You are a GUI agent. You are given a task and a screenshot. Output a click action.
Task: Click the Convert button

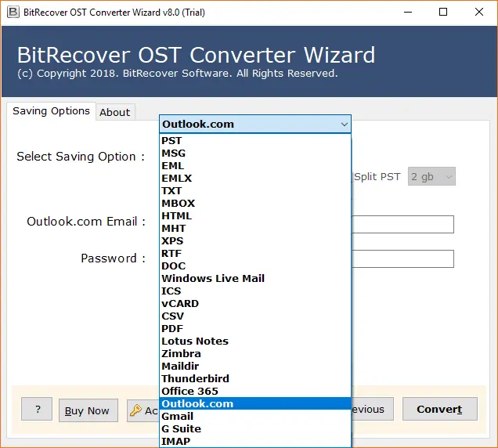[x=440, y=409]
